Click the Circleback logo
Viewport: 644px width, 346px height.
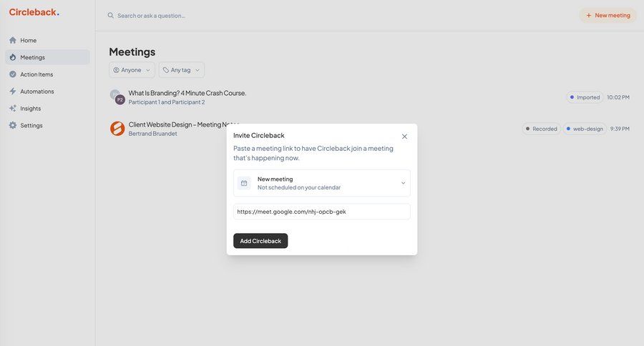pos(34,12)
